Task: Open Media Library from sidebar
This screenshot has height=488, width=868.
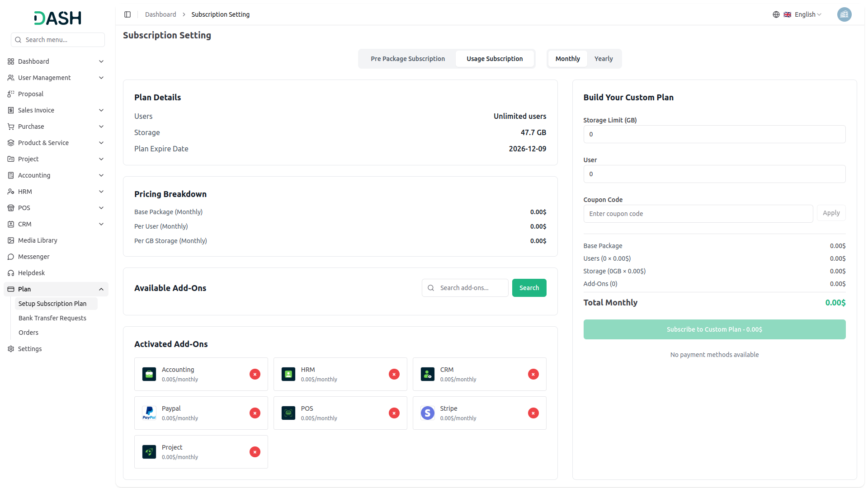Action: (38, 240)
